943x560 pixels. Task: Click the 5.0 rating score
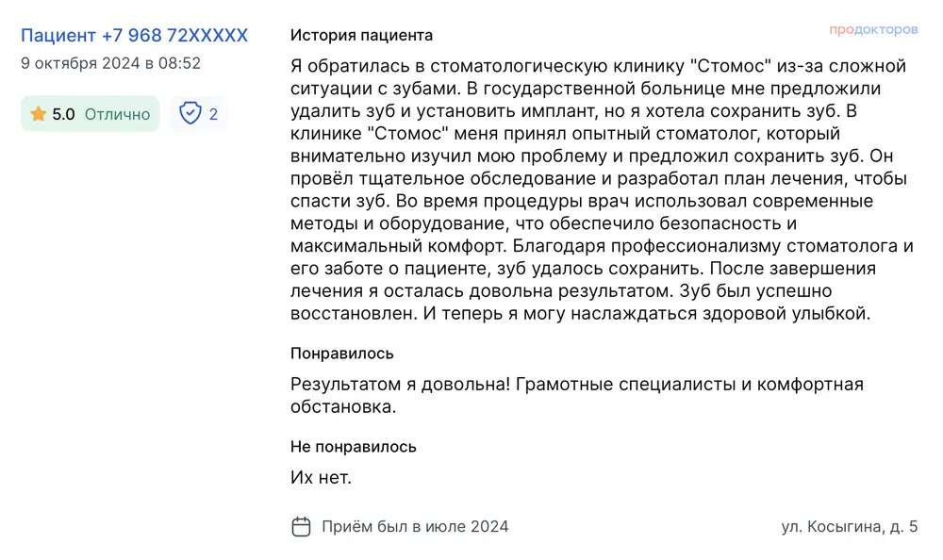[63, 114]
